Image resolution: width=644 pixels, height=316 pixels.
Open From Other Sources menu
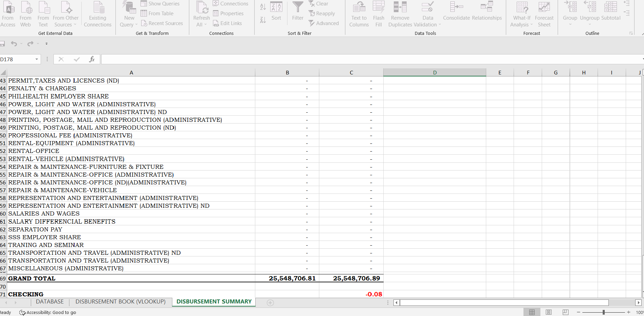pos(66,14)
